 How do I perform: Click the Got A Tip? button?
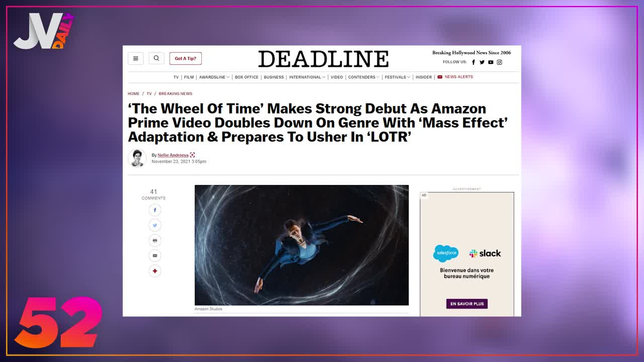tap(186, 58)
